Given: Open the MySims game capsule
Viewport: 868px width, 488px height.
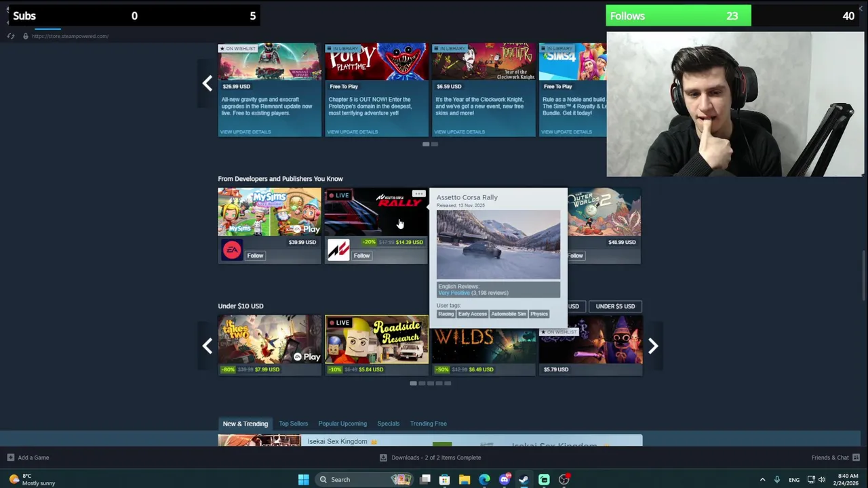Looking at the screenshot, I should [269, 212].
